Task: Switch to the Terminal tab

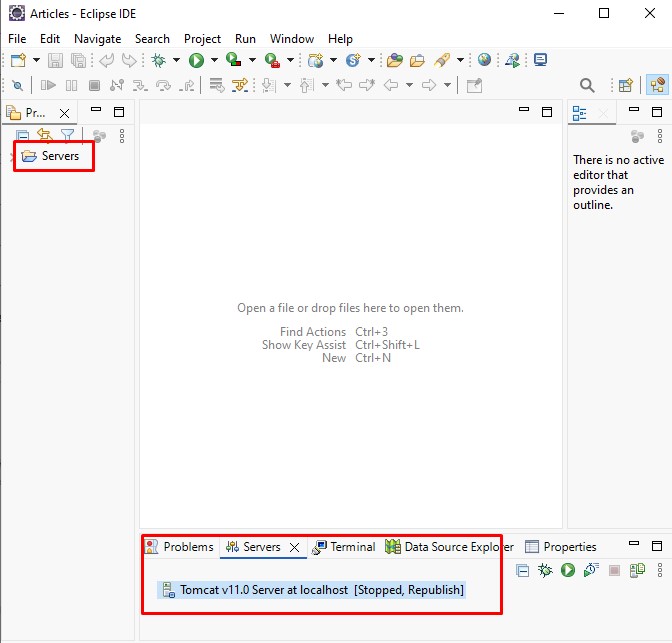Action: tap(344, 547)
